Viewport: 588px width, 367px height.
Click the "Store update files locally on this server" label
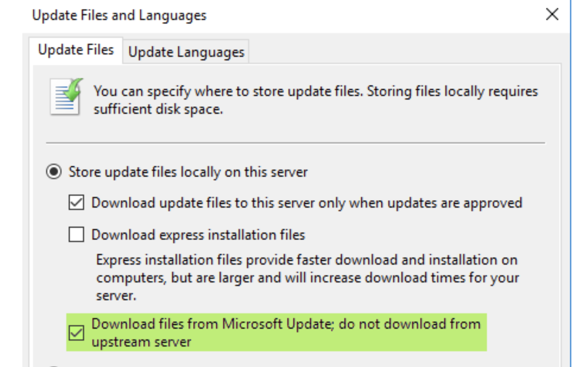(188, 172)
